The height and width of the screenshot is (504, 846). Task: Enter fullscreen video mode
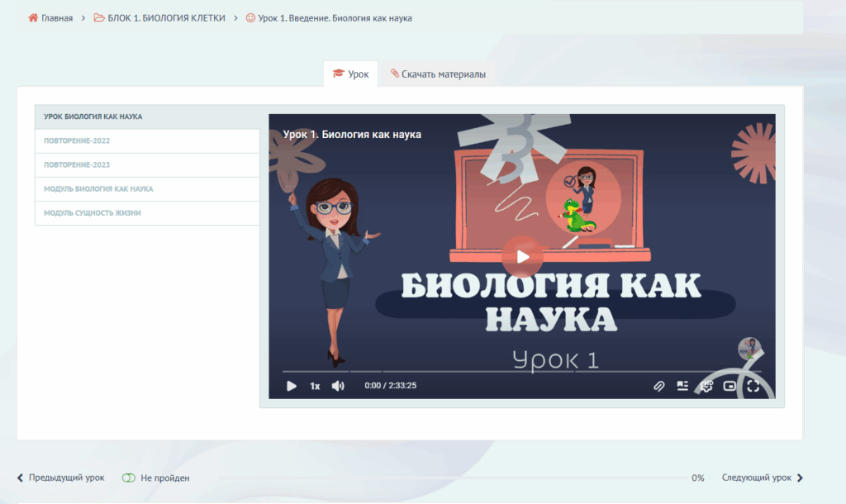click(x=753, y=386)
